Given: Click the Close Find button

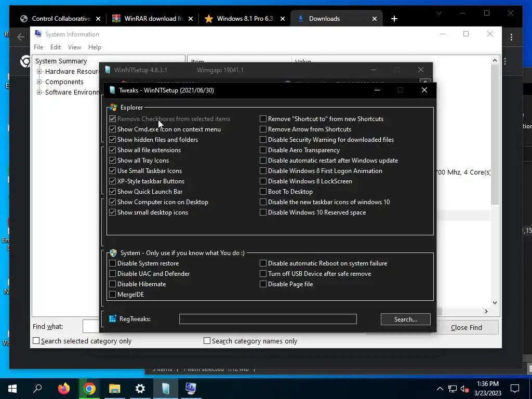Looking at the screenshot, I should pos(467,327).
